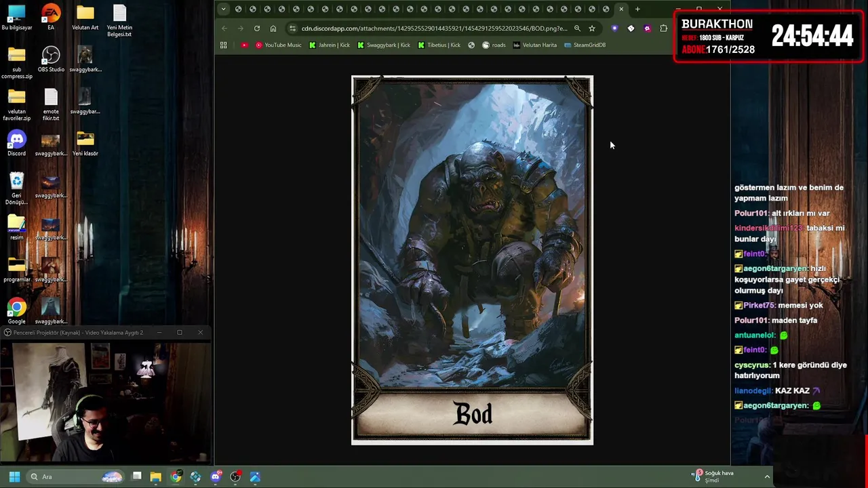This screenshot has width=868, height=488.
Task: Open the Velutan Harita bookmark
Action: click(x=535, y=45)
